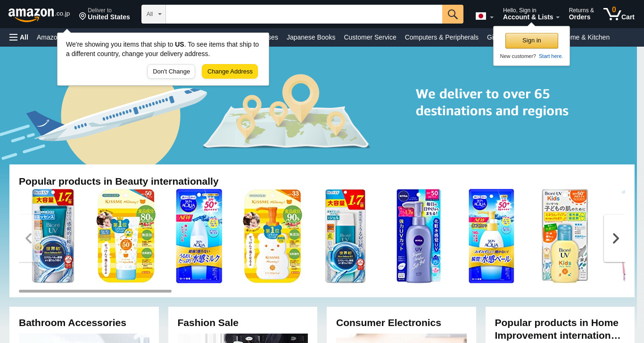Image resolution: width=644 pixels, height=343 pixels.
Task: Click the carousel horizontal scrollbar
Action: 95,291
